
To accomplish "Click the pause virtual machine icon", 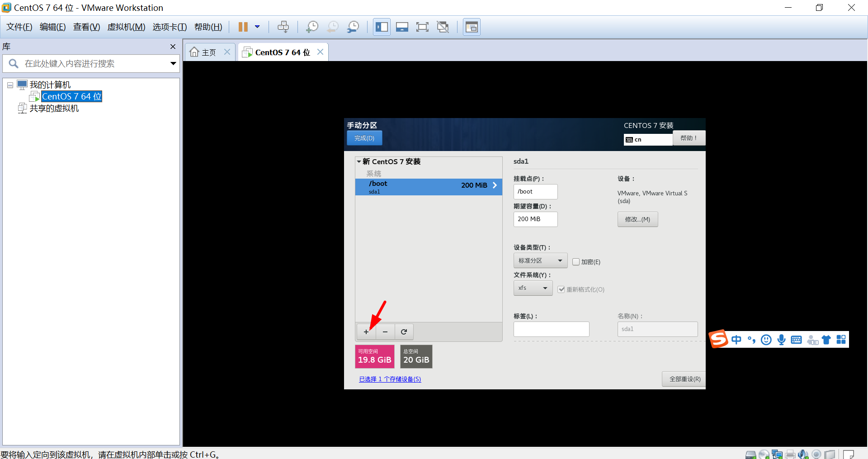I will pos(243,27).
